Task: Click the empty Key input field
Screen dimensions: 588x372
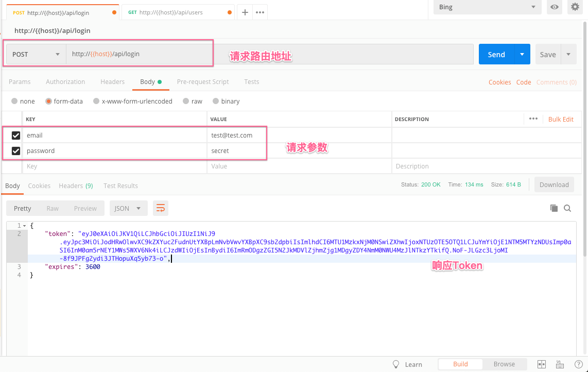Action: click(x=115, y=166)
